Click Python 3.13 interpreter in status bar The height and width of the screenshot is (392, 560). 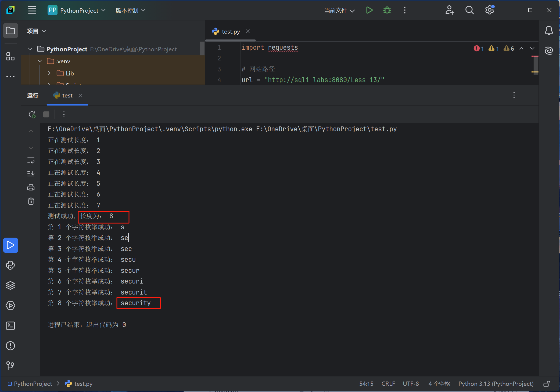pyautogui.click(x=496, y=384)
